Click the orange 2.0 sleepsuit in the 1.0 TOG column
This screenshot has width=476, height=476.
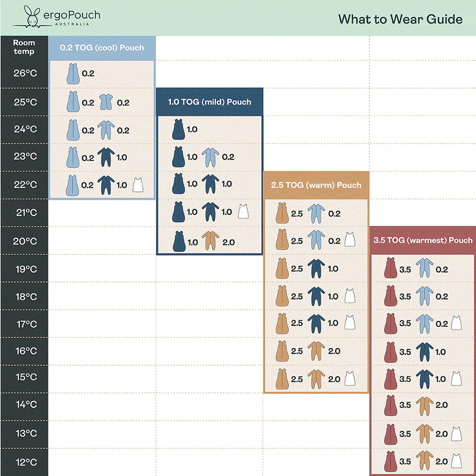tap(210, 242)
